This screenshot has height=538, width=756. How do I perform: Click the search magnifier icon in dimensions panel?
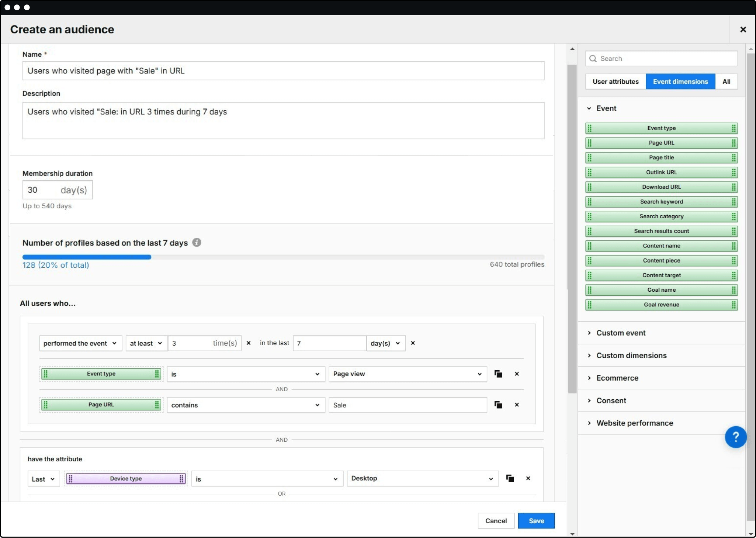pos(593,59)
